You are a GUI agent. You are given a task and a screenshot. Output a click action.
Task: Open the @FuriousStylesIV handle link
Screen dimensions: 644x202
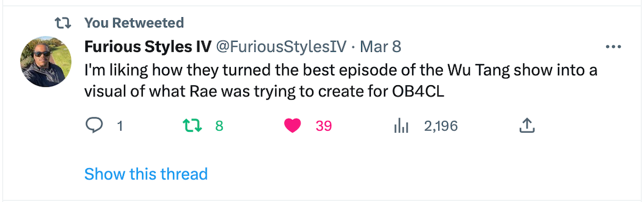tap(281, 47)
